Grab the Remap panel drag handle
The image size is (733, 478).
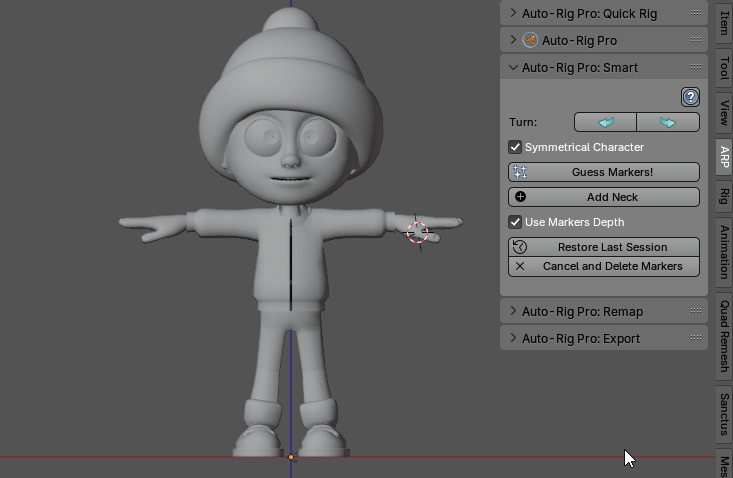click(x=696, y=310)
